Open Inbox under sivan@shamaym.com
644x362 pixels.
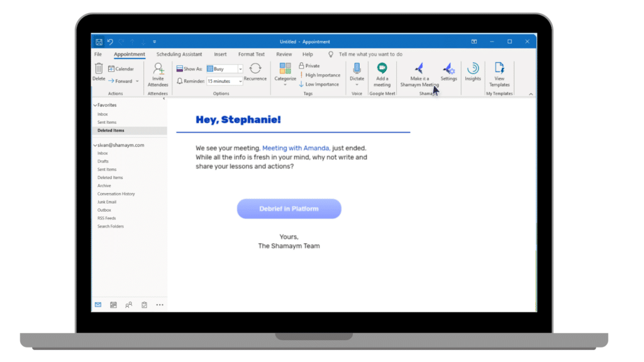point(103,153)
